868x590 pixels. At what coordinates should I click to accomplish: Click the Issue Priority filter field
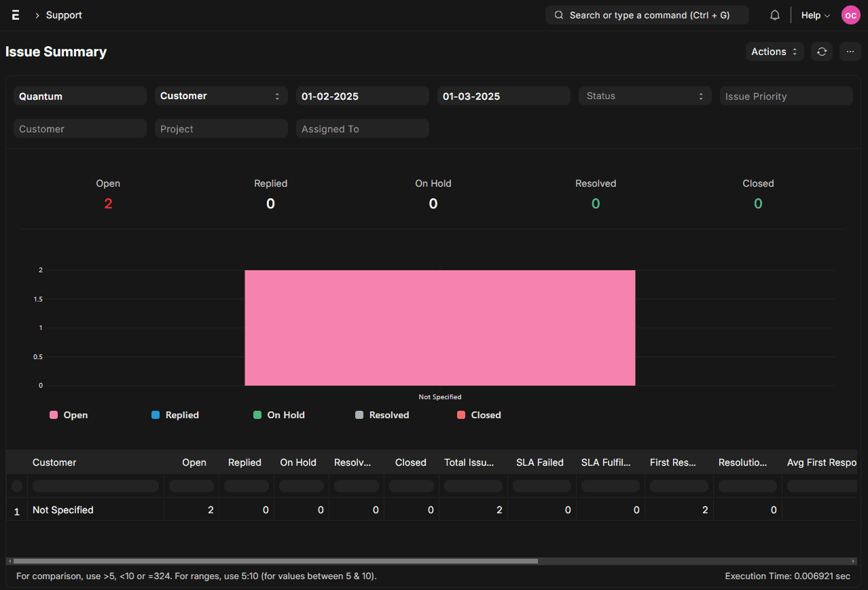pyautogui.click(x=786, y=96)
